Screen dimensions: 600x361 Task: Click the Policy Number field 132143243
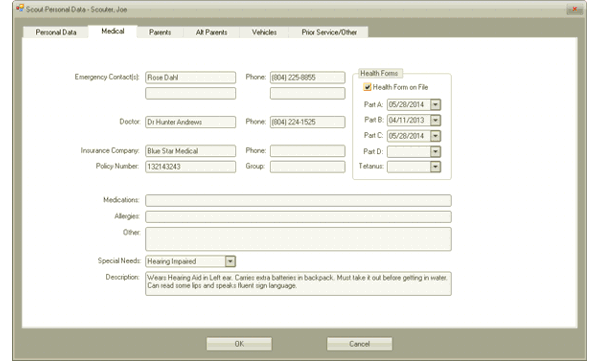coord(191,167)
